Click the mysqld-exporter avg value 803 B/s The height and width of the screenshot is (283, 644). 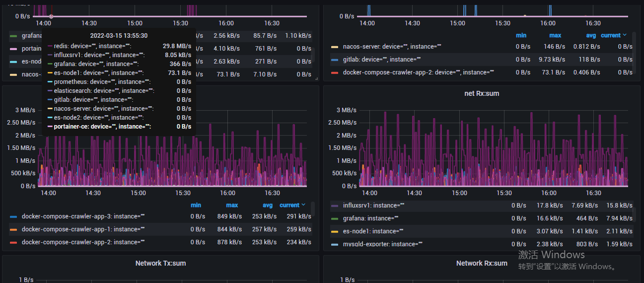(x=587, y=244)
